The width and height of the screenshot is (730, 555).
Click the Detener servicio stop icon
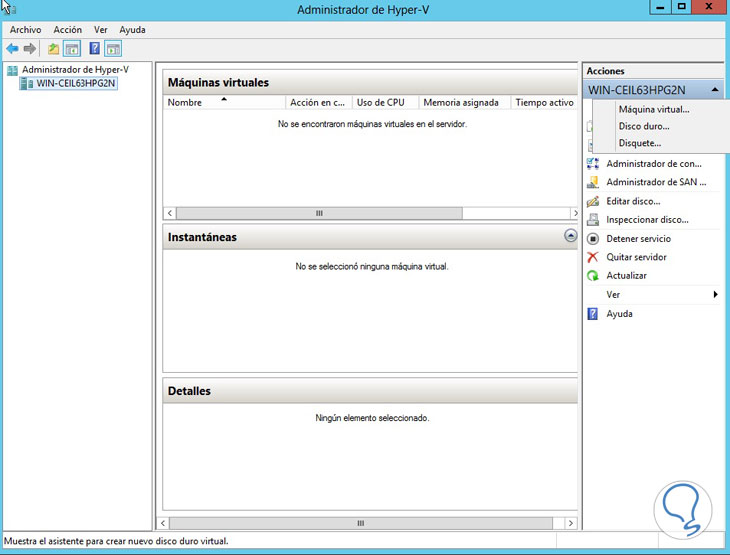(x=593, y=238)
